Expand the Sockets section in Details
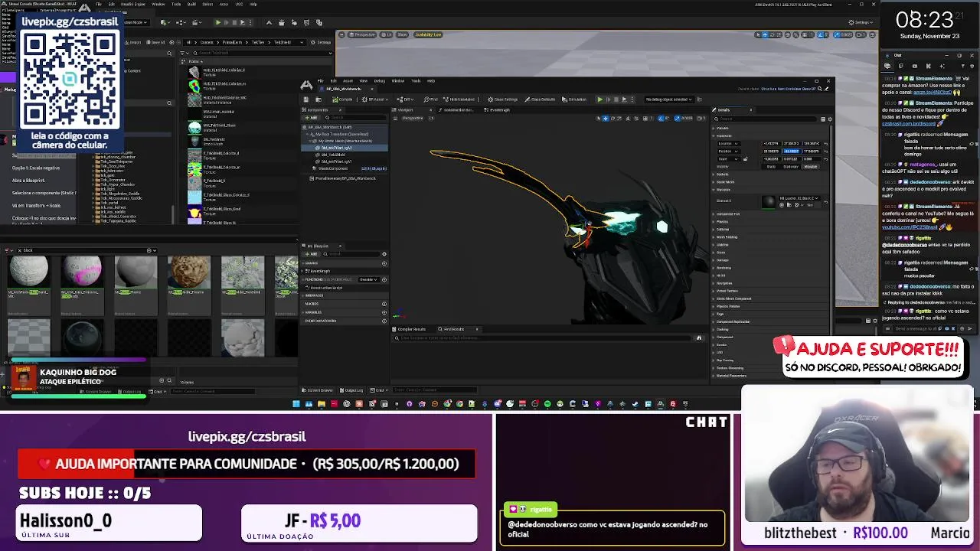 (714, 174)
